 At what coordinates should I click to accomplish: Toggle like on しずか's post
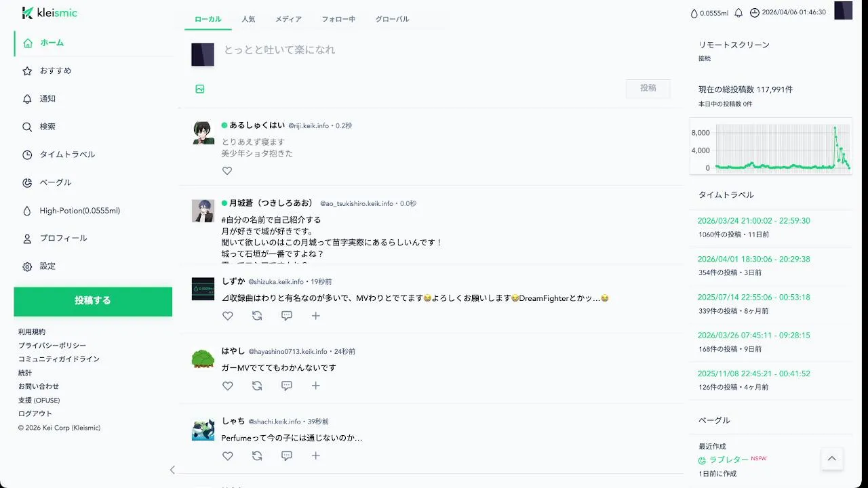pyautogui.click(x=228, y=316)
